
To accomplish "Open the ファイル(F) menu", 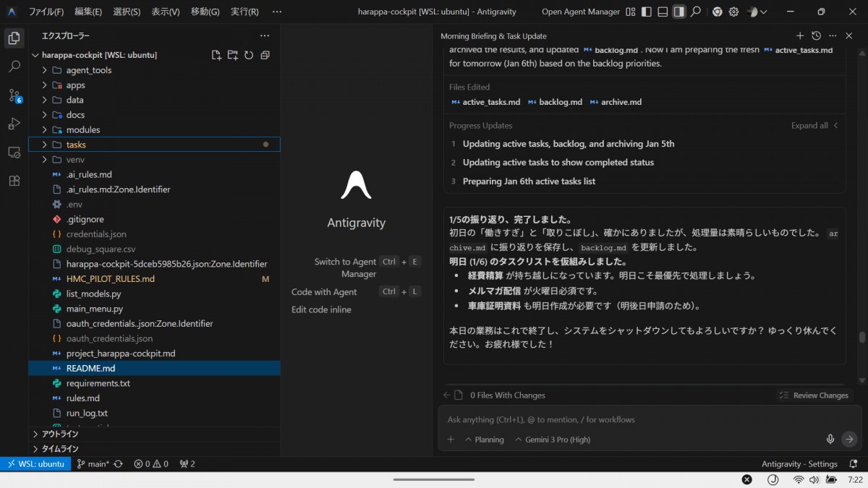I will [x=46, y=12].
